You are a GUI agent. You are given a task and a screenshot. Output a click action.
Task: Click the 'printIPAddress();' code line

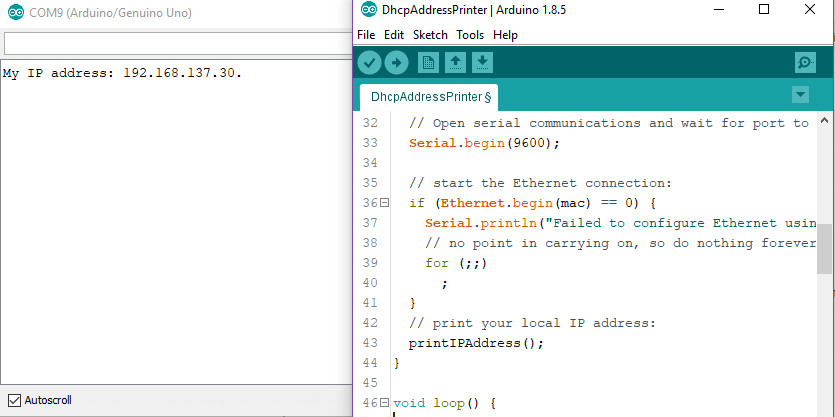477,343
